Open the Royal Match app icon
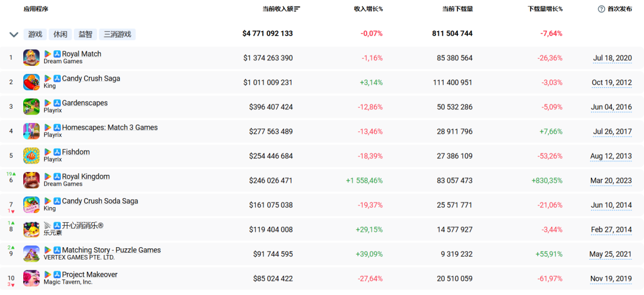Image resolution: width=644 pixels, height=295 pixels. coord(31,57)
